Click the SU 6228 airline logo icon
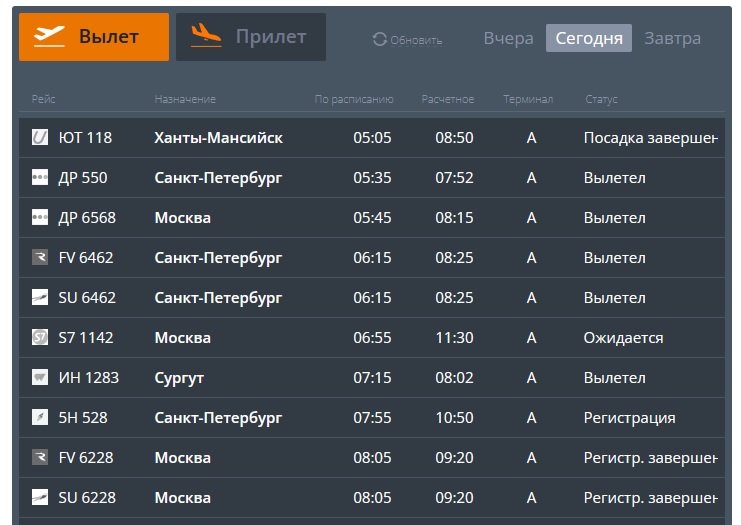This screenshot has height=525, width=741. 40,498
